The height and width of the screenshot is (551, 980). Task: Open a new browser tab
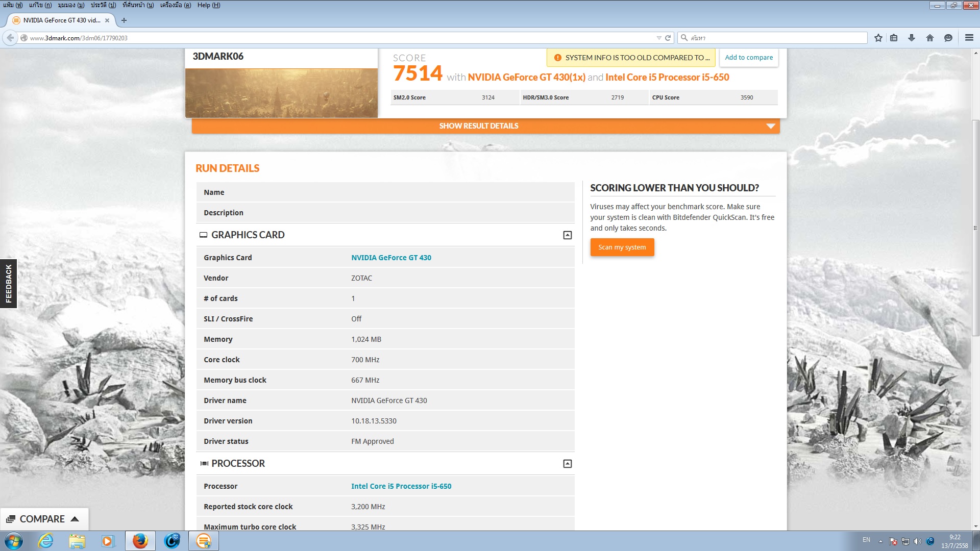pos(124,20)
